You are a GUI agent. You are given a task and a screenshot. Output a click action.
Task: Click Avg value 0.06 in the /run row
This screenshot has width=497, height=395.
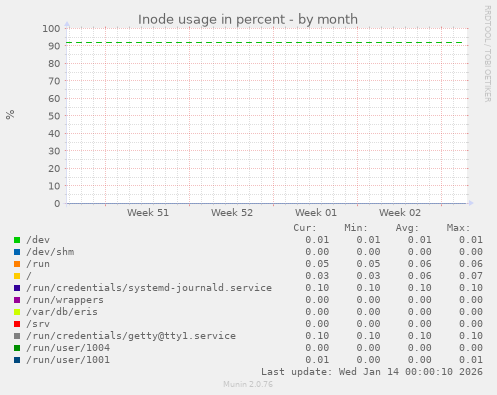419,264
